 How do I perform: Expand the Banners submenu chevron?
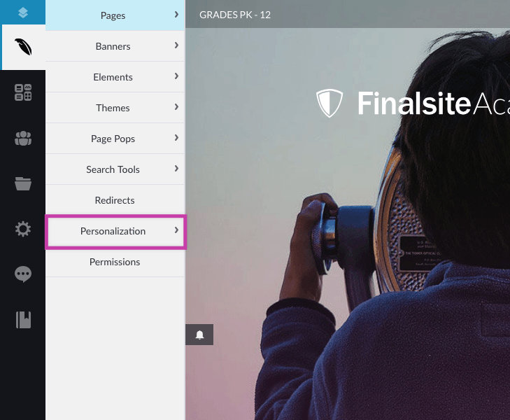(176, 45)
